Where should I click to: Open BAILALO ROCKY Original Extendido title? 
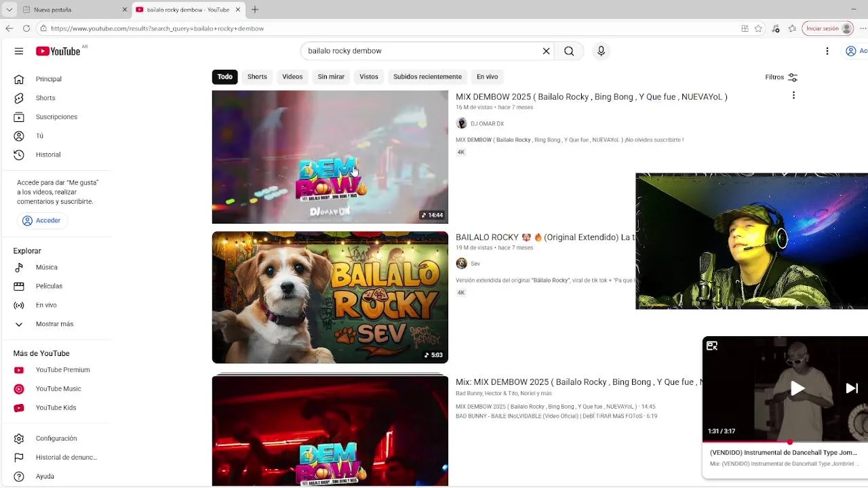[x=545, y=237]
